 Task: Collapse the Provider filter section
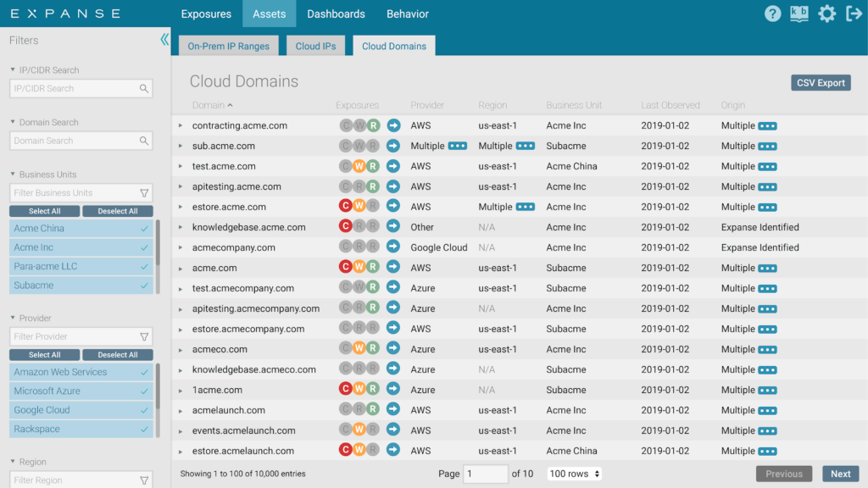[x=13, y=318]
